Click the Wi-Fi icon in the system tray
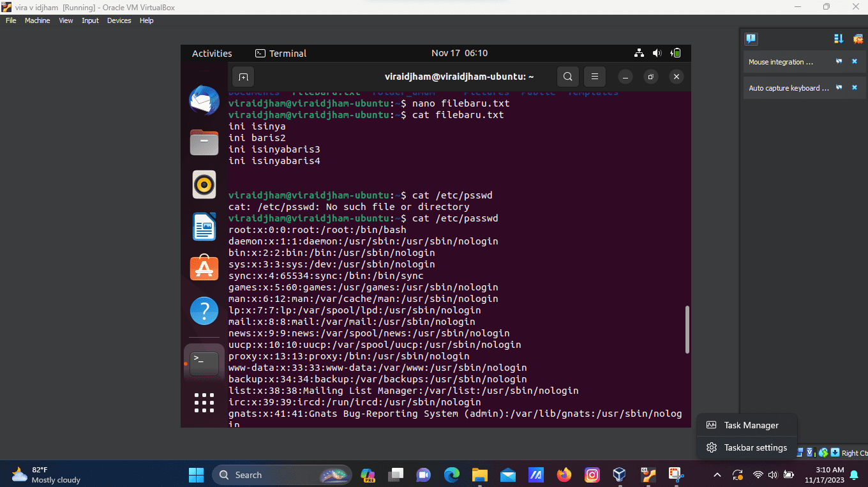868x487 pixels. (758, 475)
